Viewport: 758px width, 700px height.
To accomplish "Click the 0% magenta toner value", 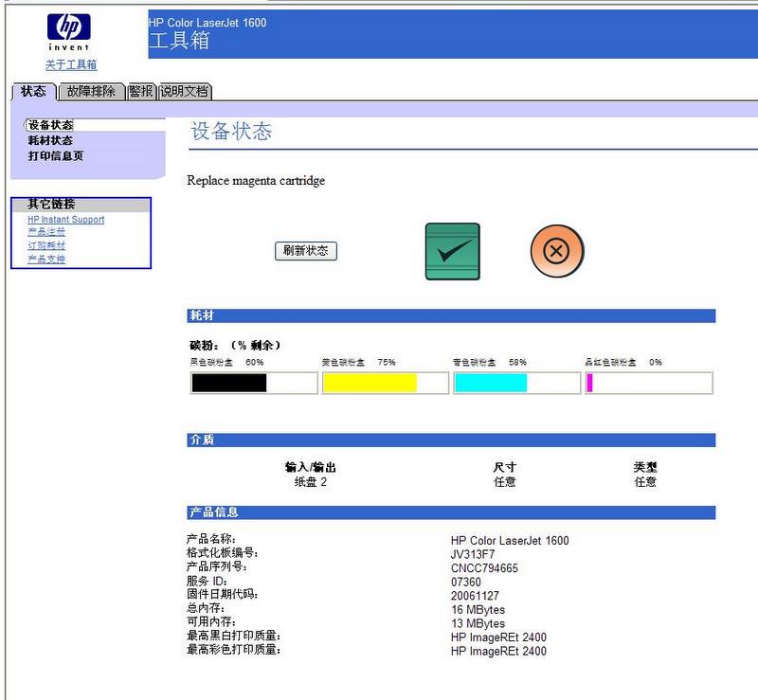I will 656,362.
